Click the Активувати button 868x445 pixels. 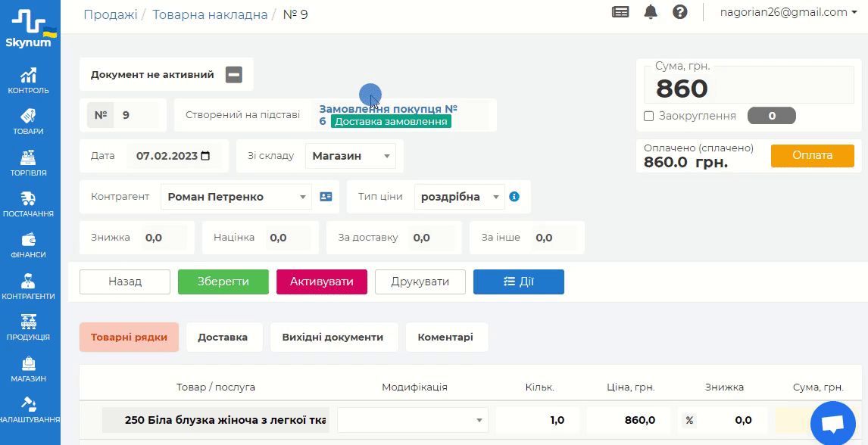322,282
